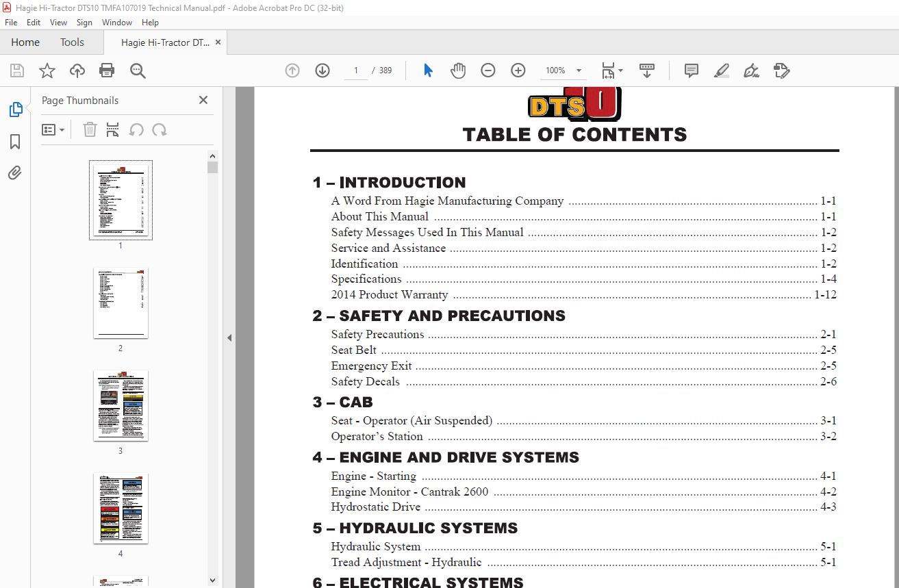Select page 4 thumbnail

point(121,508)
